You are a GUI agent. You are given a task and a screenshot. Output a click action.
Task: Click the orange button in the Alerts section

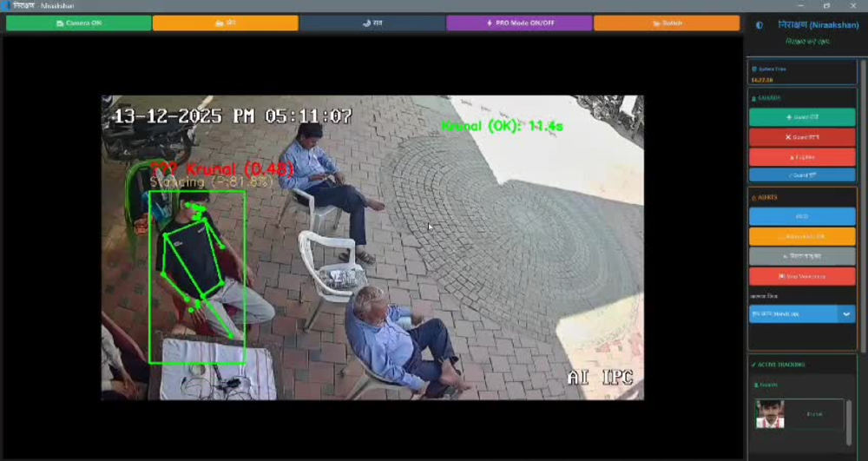coord(802,236)
